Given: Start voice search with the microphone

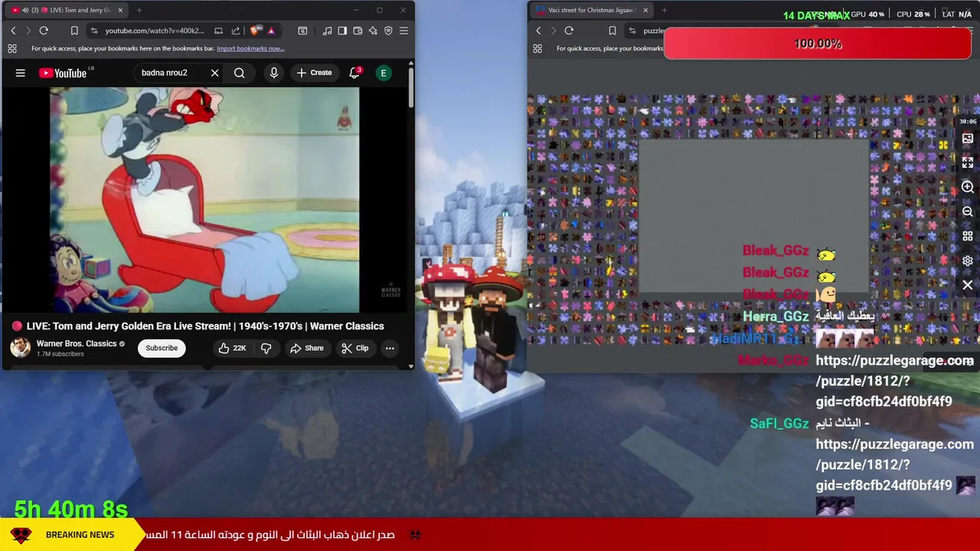Looking at the screenshot, I should [273, 73].
